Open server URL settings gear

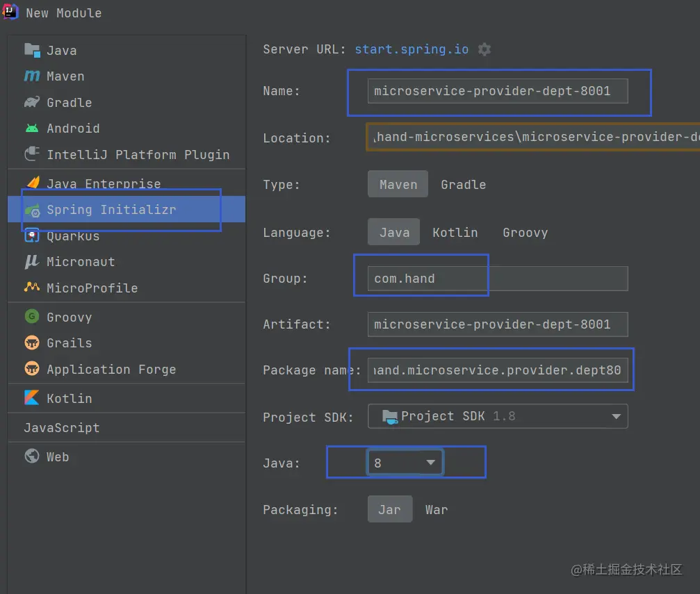point(485,49)
